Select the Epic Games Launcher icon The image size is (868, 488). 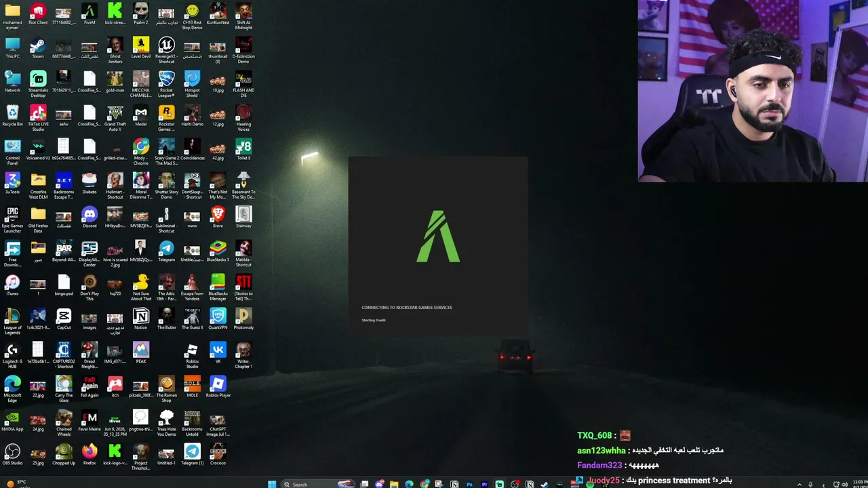click(x=12, y=220)
